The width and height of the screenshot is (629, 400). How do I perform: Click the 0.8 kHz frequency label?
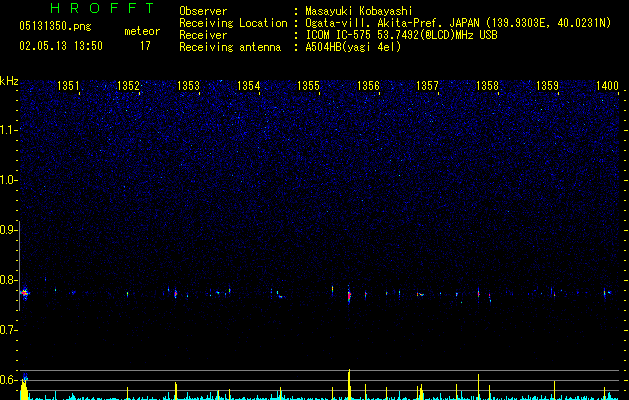point(8,280)
